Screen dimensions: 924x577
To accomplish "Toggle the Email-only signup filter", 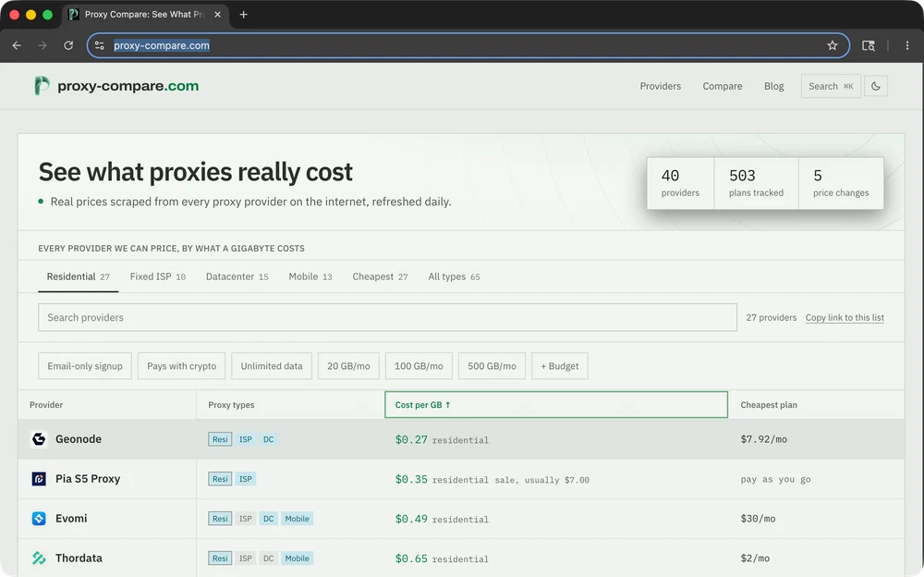I will point(85,366).
